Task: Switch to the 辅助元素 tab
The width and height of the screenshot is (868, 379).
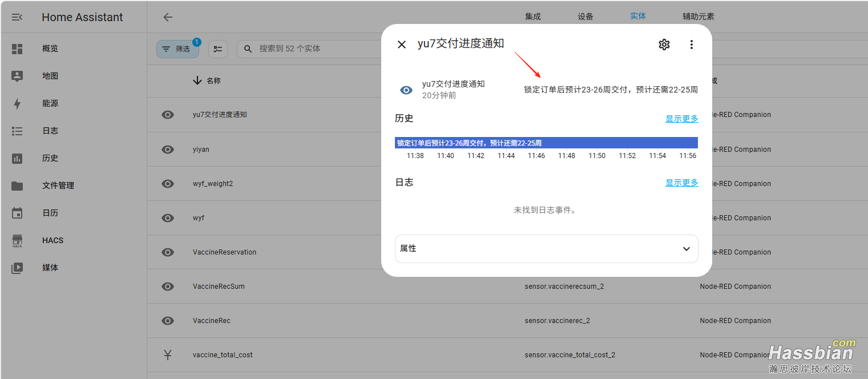Action: click(699, 17)
